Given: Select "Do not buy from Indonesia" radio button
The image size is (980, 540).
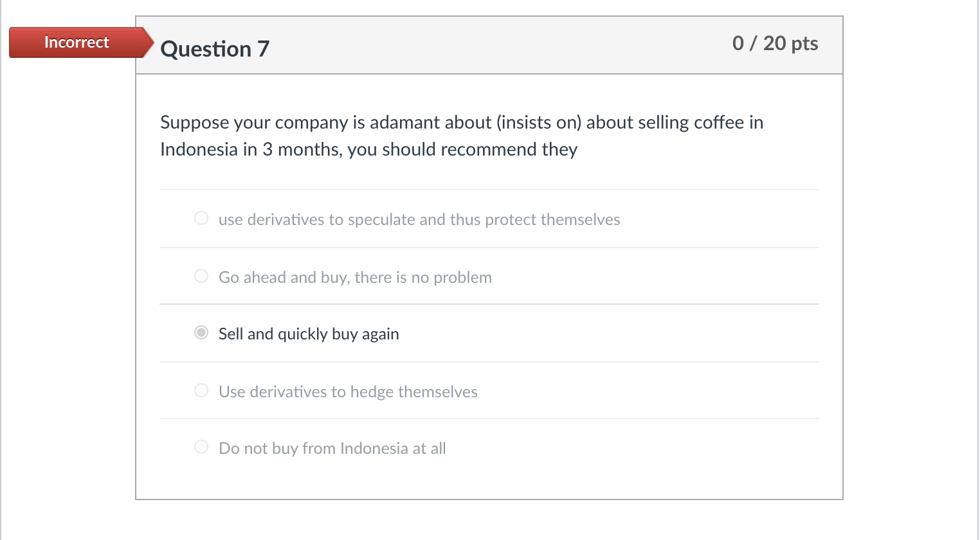Looking at the screenshot, I should [x=201, y=447].
